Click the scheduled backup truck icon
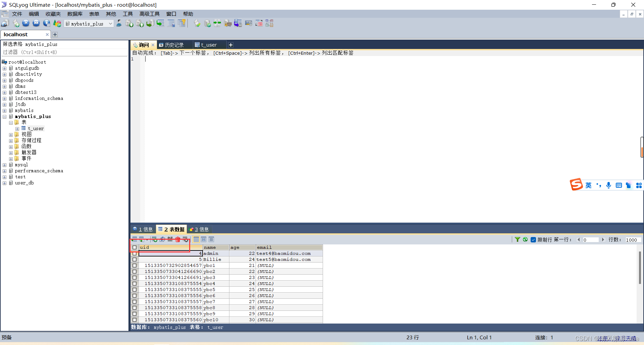Screen dimensions: 644x345 pyautogui.click(x=228, y=23)
